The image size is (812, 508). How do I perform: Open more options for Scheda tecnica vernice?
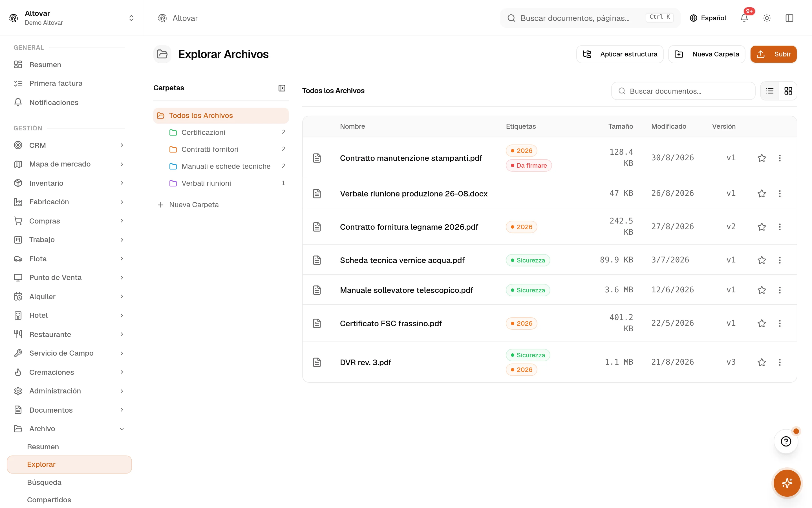780,260
